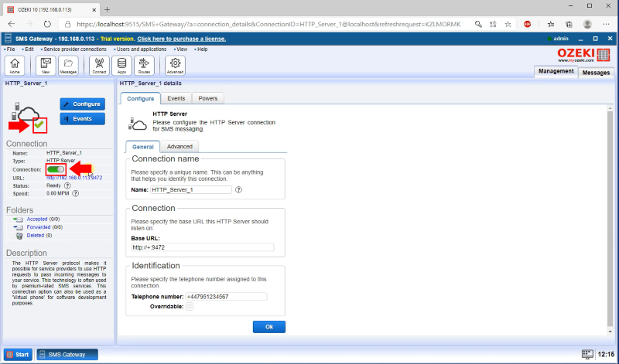Click the Connect antenna toolbar icon
Screen dimensions: 619x364
coord(99,66)
